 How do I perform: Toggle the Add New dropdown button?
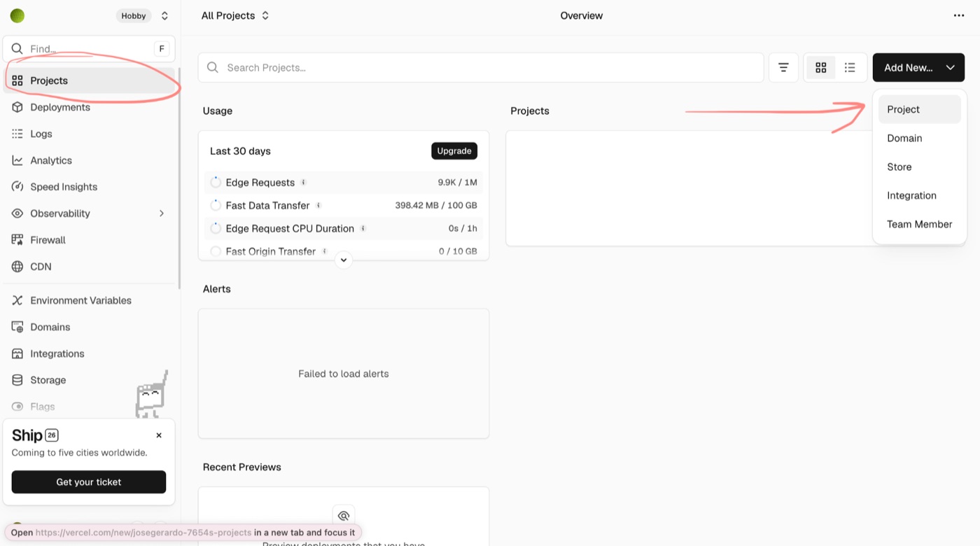(918, 67)
